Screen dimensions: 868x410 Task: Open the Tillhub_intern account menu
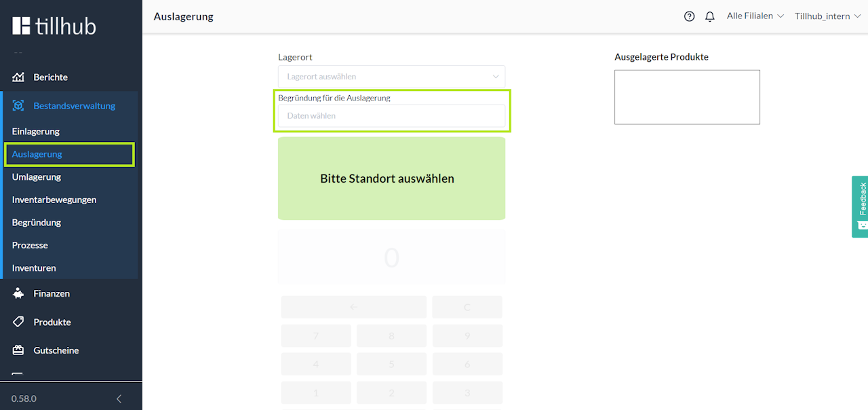tap(827, 16)
